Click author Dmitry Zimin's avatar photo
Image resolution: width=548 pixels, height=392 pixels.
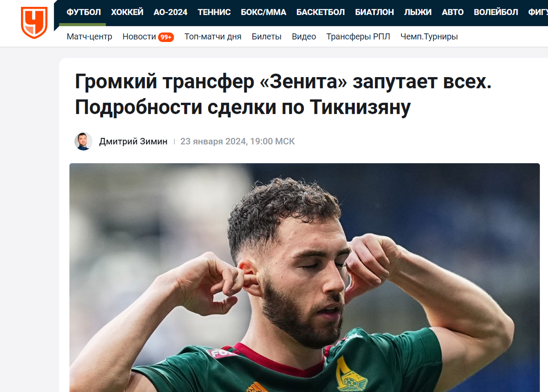tap(84, 141)
